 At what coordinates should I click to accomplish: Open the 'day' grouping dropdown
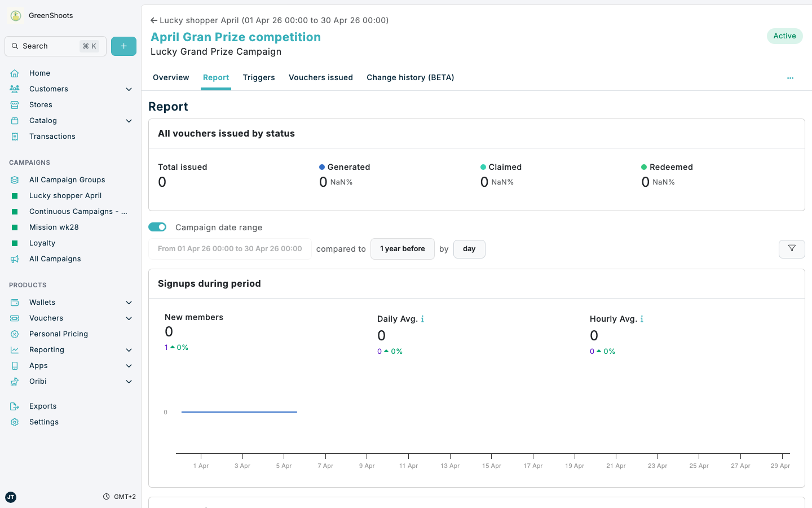(x=469, y=249)
